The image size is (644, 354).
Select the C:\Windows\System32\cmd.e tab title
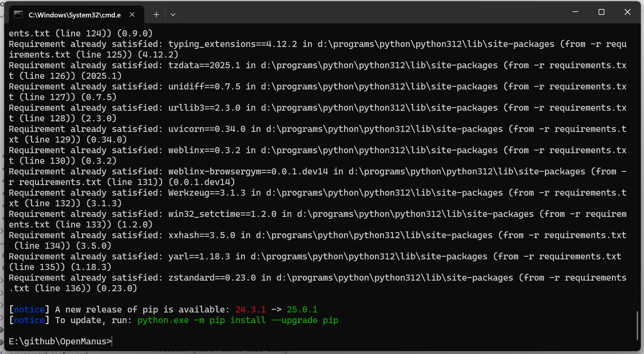(74, 15)
